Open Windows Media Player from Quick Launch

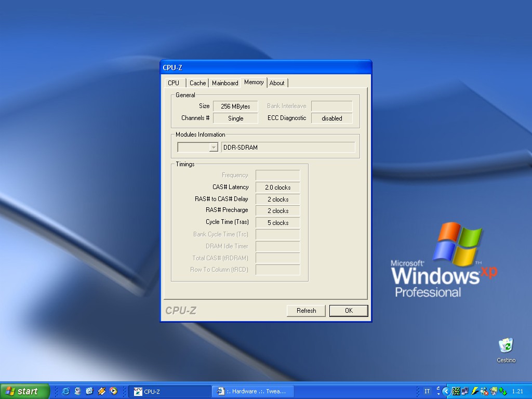pos(113,391)
